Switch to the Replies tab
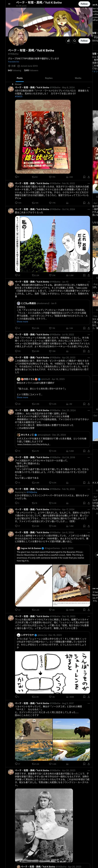 coord(49,78)
